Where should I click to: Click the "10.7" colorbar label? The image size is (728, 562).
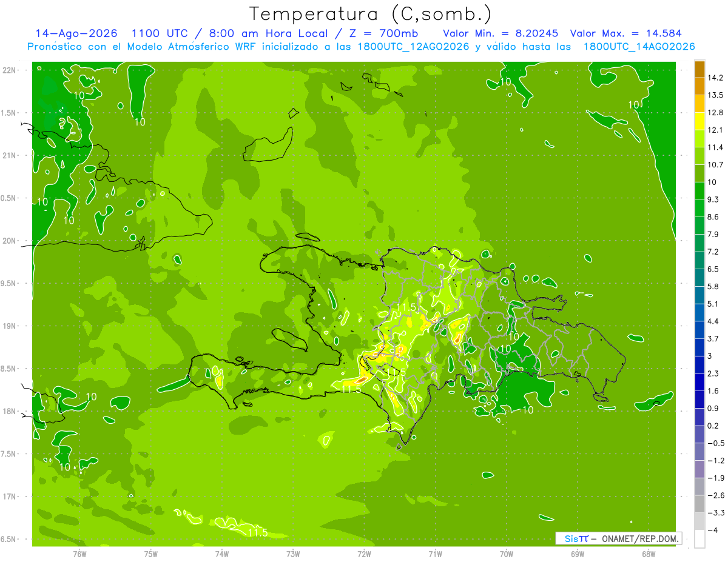(x=716, y=165)
